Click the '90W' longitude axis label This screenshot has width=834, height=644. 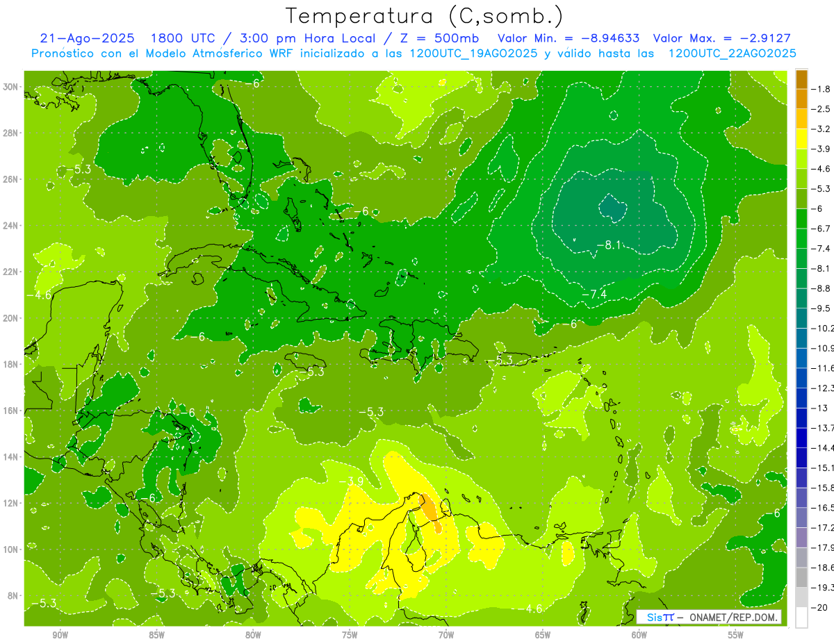tap(60, 635)
